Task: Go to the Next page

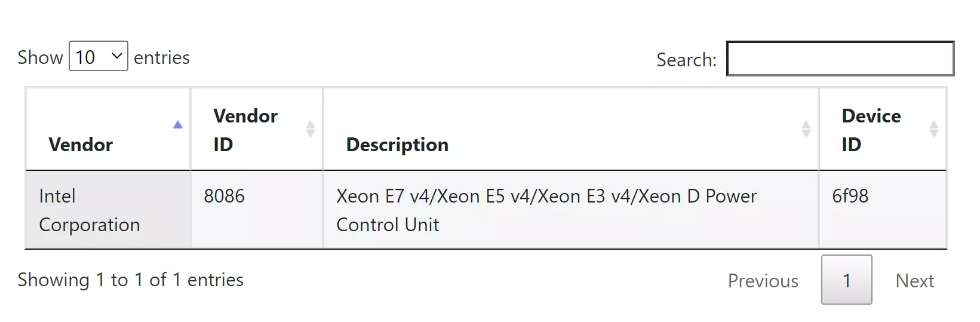Action: tap(914, 281)
